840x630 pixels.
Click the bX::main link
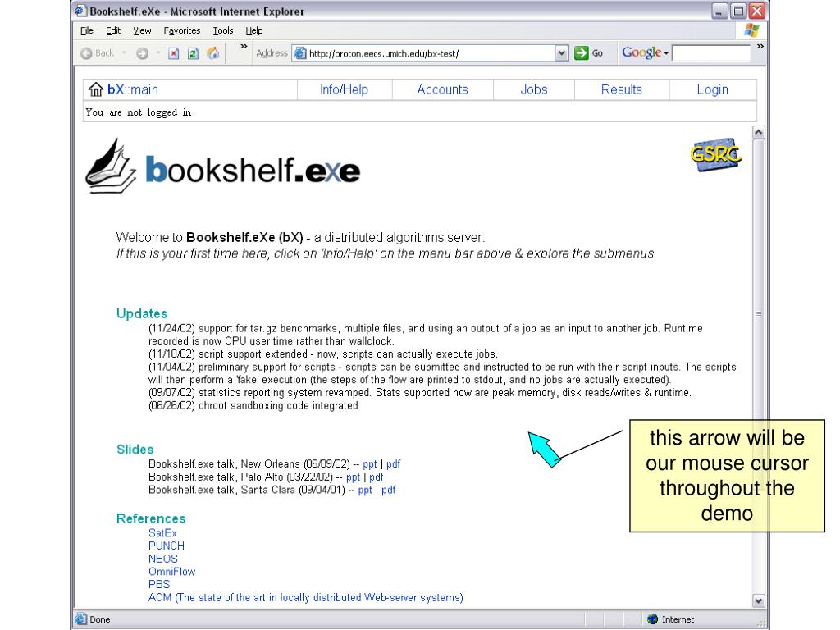[x=133, y=89]
